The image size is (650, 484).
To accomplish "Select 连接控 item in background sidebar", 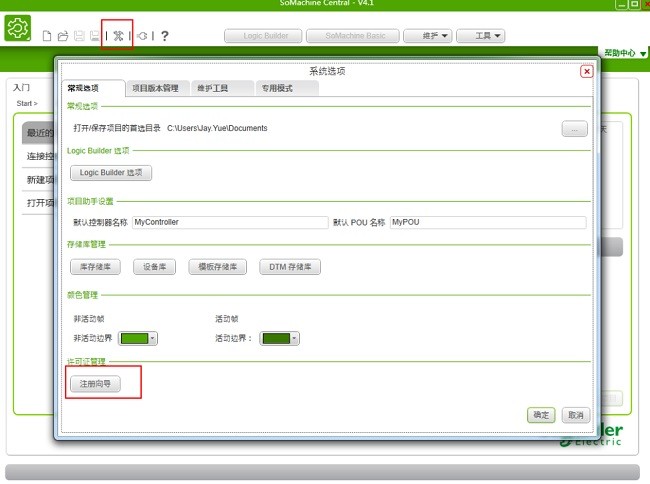I will point(38,156).
